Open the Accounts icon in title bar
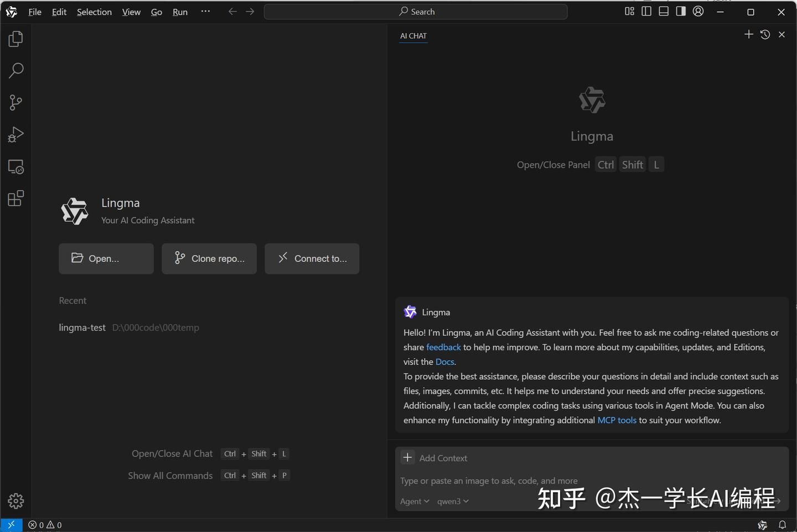Image resolution: width=797 pixels, height=532 pixels. (698, 11)
